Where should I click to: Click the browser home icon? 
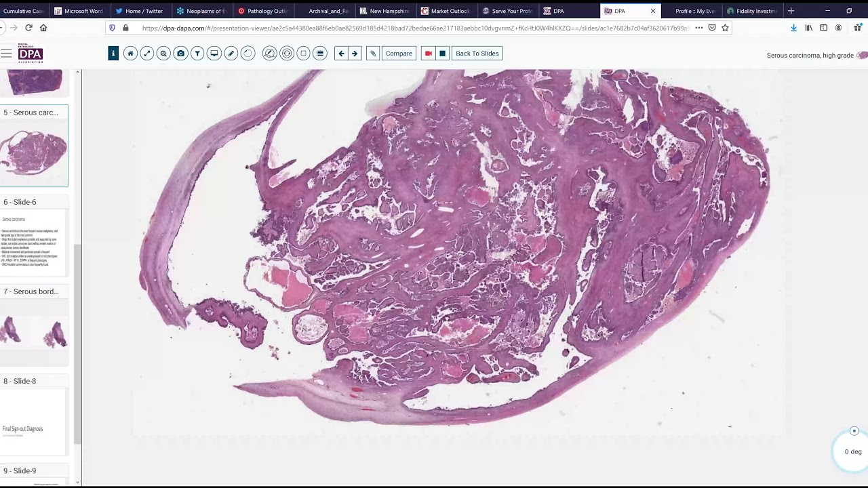[x=43, y=28]
